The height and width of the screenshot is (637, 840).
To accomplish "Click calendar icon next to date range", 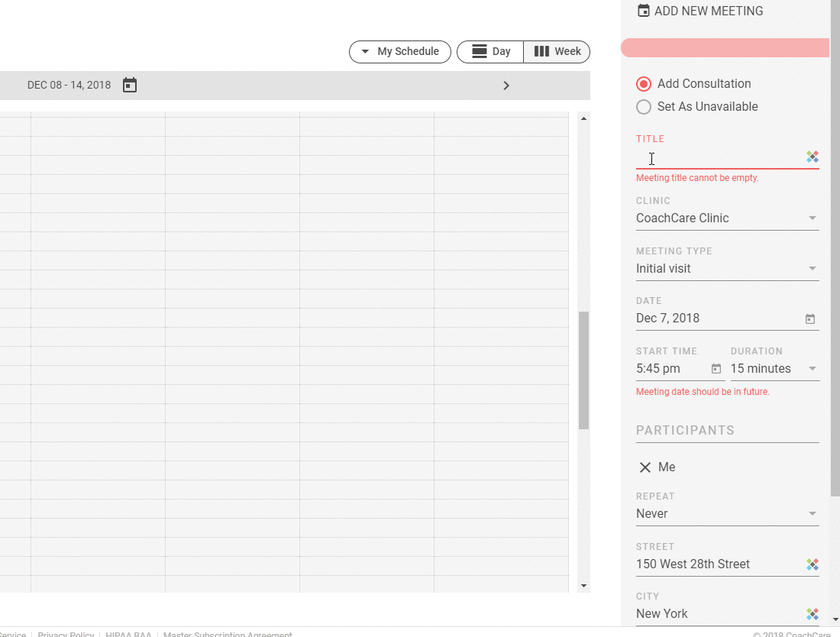I will tap(130, 85).
